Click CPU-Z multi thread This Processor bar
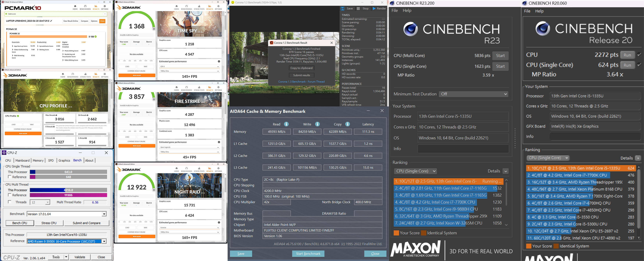The width and height of the screenshot is (644, 261). pyautogui.click(x=68, y=190)
